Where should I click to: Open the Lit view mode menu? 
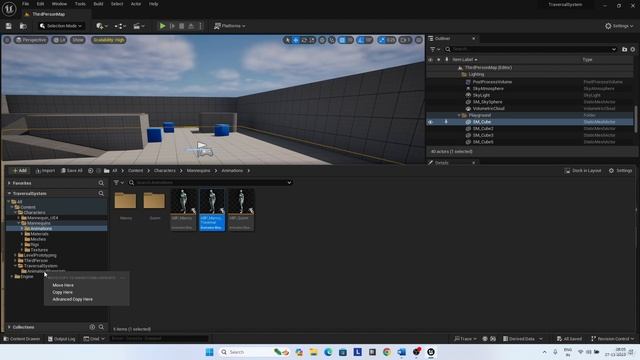point(60,40)
